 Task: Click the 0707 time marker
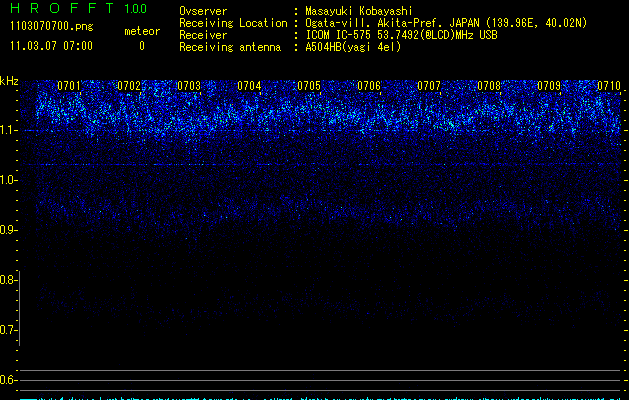429,85
